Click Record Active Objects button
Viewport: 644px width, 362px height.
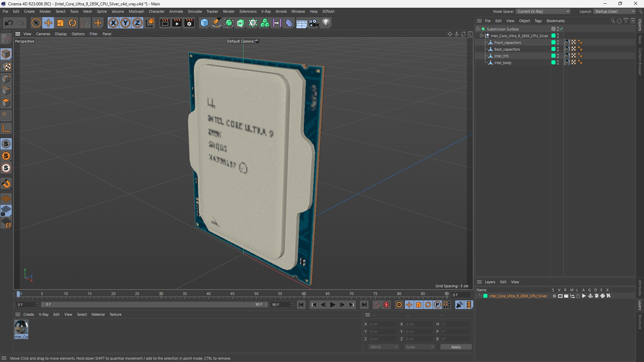point(377,305)
